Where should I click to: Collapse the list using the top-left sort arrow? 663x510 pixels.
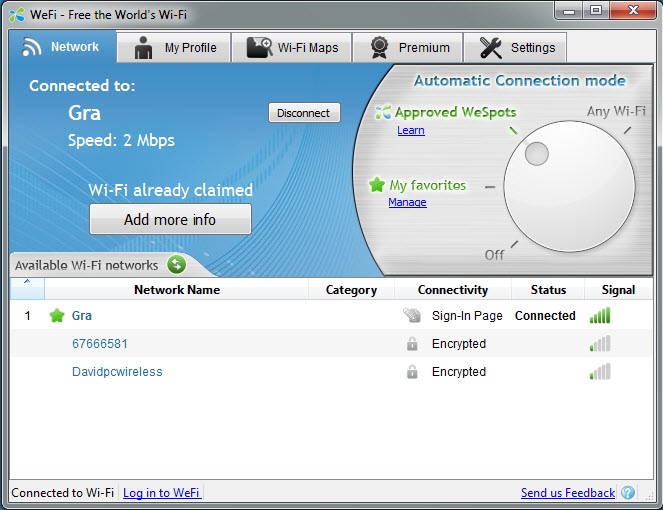coord(27,284)
